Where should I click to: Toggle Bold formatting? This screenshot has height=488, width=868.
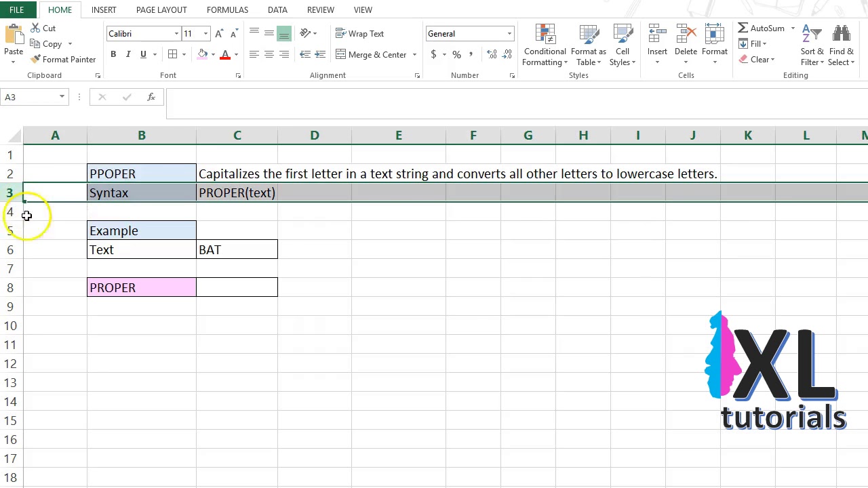click(113, 55)
